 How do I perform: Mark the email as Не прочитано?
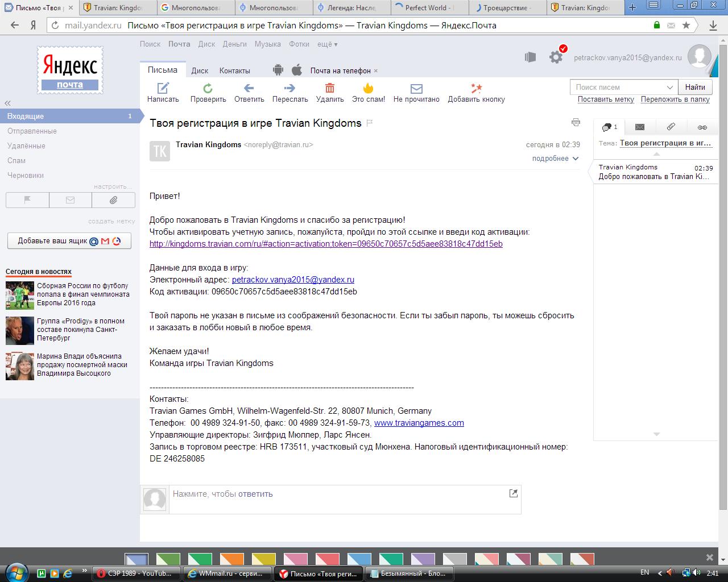(x=416, y=93)
